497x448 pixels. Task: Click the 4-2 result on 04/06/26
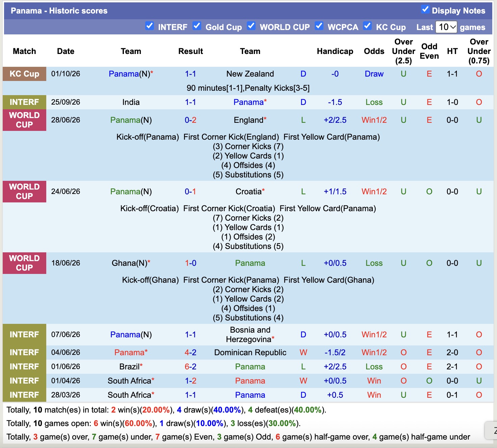(190, 353)
